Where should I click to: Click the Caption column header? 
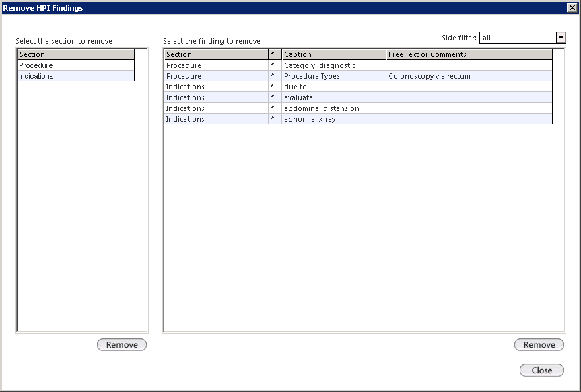pos(334,54)
